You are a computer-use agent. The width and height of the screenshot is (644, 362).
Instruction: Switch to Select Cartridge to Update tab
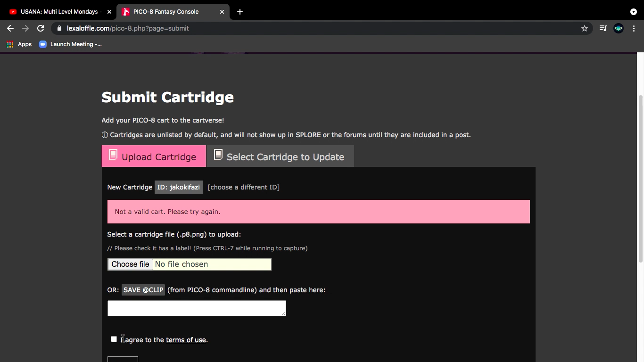click(281, 156)
